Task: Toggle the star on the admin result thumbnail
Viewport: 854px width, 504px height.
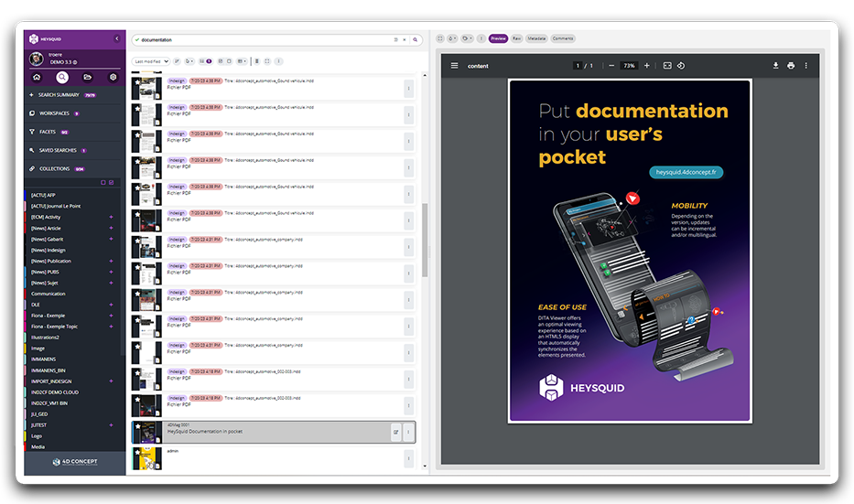Action: tap(138, 452)
